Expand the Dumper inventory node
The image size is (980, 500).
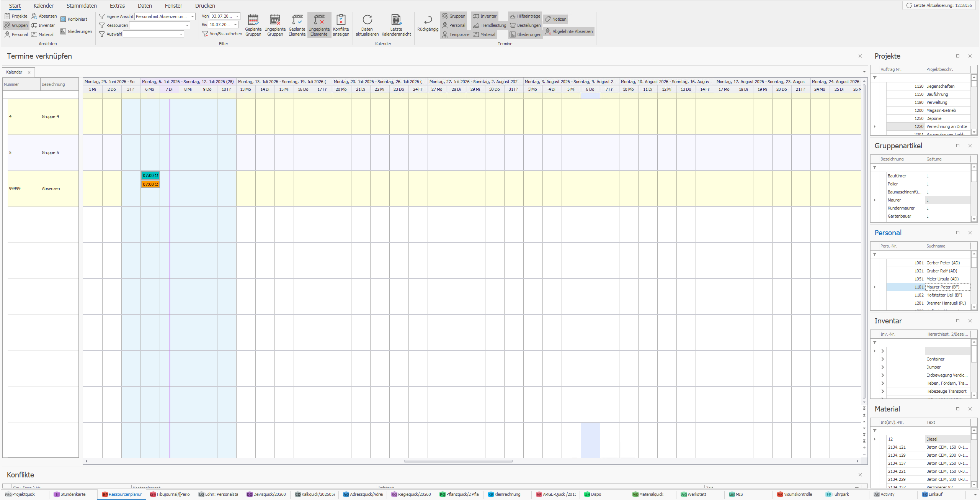pos(883,367)
